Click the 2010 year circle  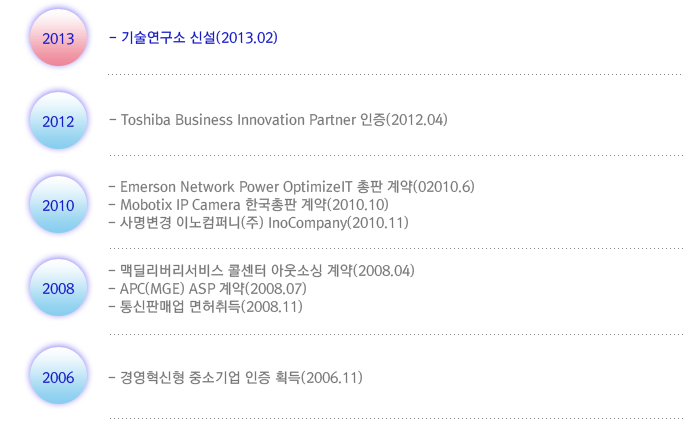[58, 205]
